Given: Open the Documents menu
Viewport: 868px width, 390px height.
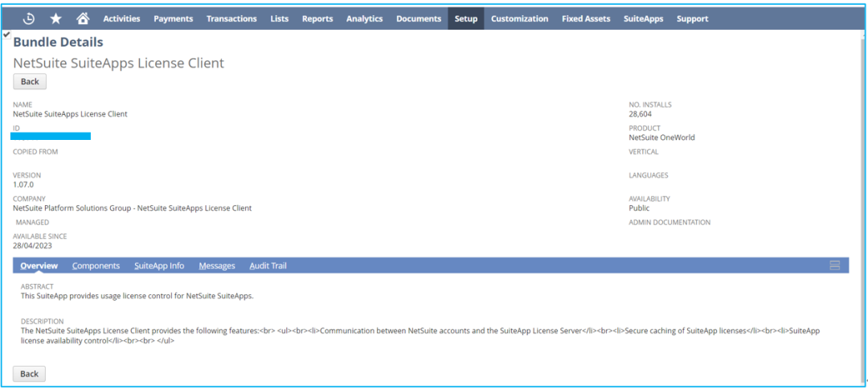Looking at the screenshot, I should click(x=419, y=18).
